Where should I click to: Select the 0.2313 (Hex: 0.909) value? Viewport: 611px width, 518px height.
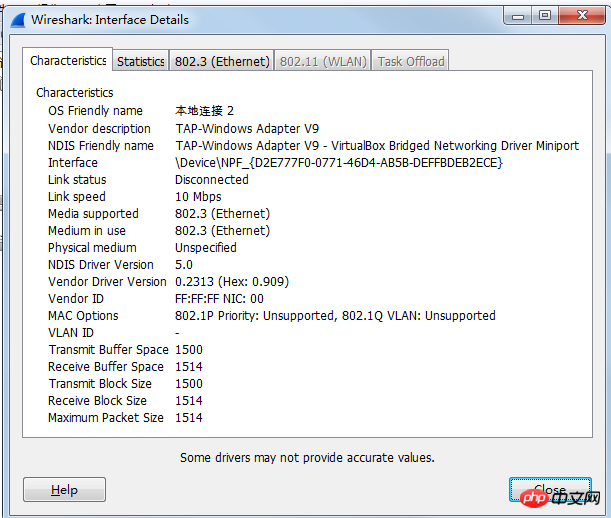(232, 282)
